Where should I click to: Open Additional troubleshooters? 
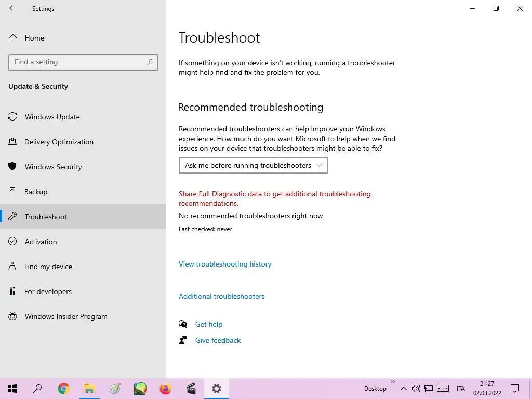(221, 296)
